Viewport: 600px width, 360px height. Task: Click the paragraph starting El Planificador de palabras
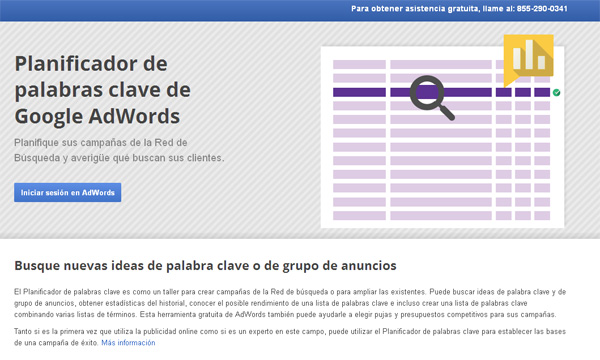tap(290, 303)
